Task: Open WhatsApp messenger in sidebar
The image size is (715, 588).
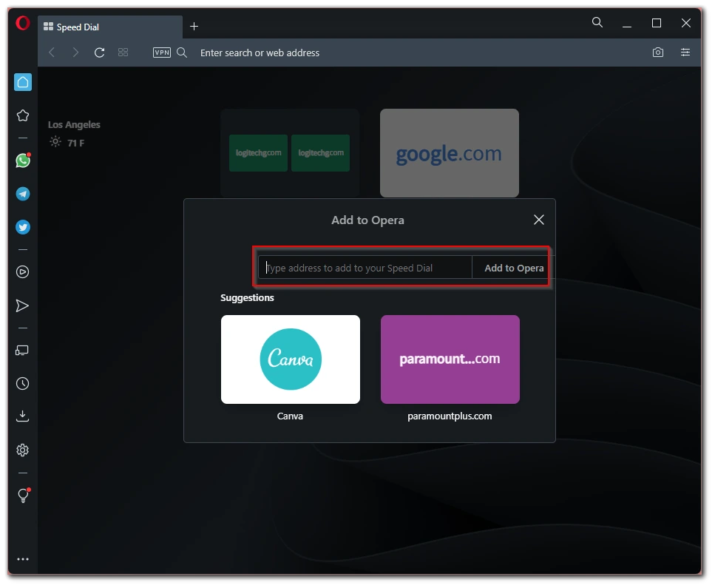Action: click(23, 160)
